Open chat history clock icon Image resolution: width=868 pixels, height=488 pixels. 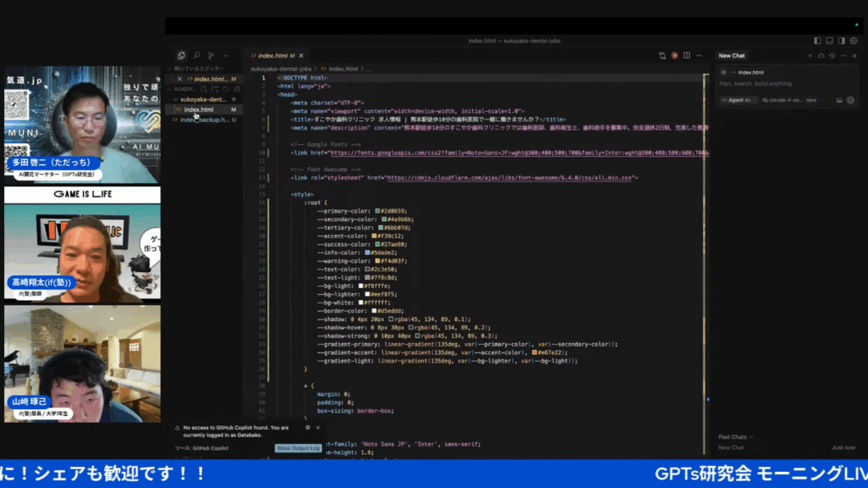(x=832, y=55)
